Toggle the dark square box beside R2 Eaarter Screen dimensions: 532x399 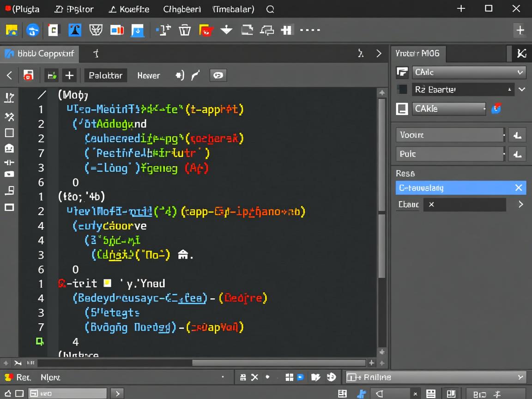402,90
